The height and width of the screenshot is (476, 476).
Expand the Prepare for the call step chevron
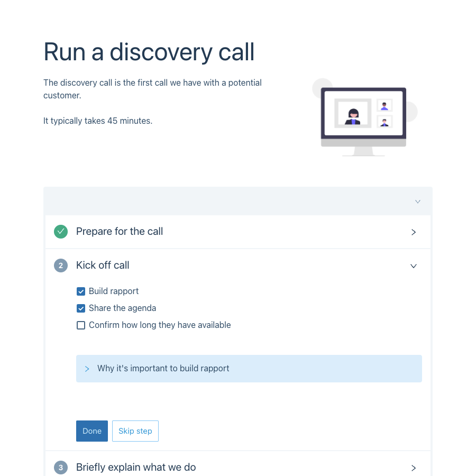tap(414, 232)
